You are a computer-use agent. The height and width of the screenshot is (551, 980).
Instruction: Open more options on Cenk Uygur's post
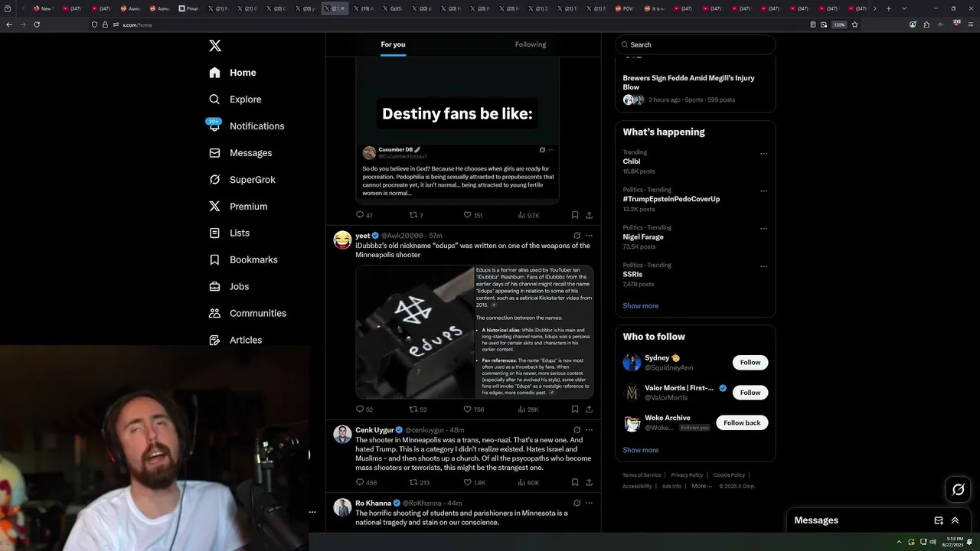pyautogui.click(x=589, y=430)
